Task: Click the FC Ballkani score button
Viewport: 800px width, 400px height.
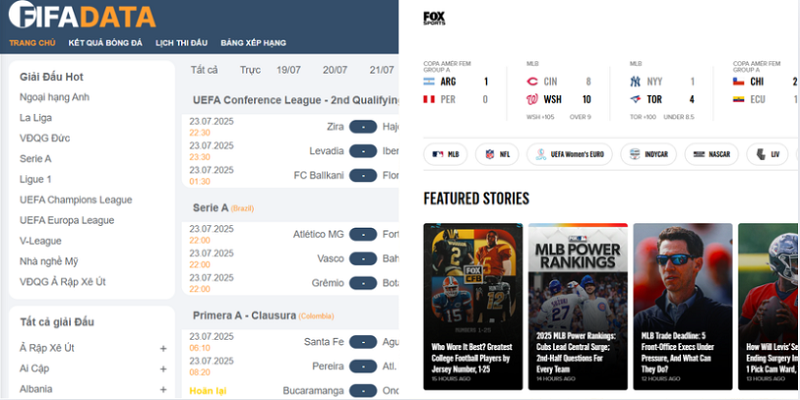Action: pyautogui.click(x=363, y=176)
